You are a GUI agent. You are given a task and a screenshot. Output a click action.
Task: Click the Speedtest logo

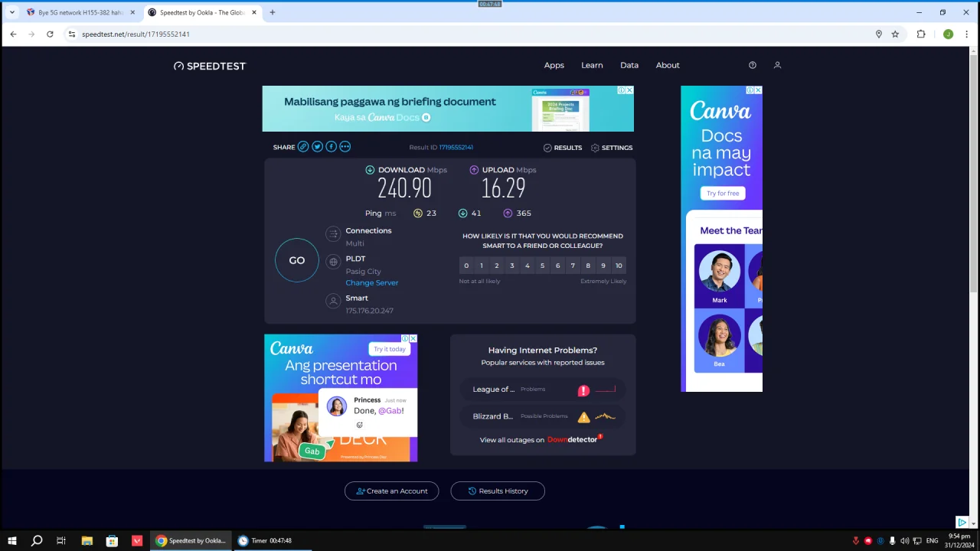[210, 66]
